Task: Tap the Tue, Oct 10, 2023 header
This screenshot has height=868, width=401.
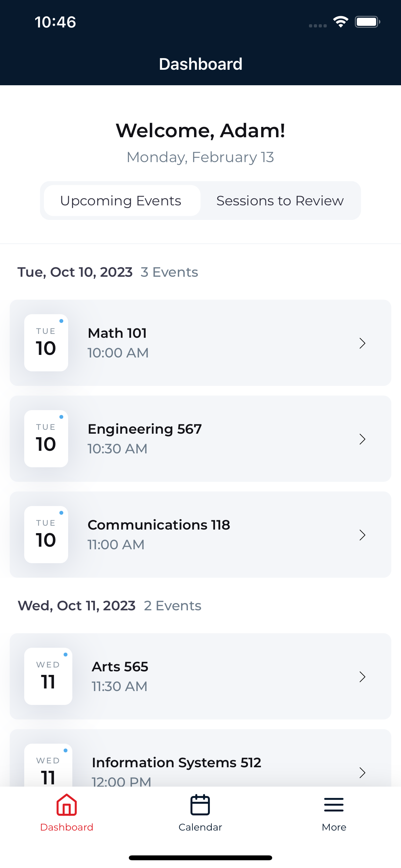Action: (x=75, y=272)
